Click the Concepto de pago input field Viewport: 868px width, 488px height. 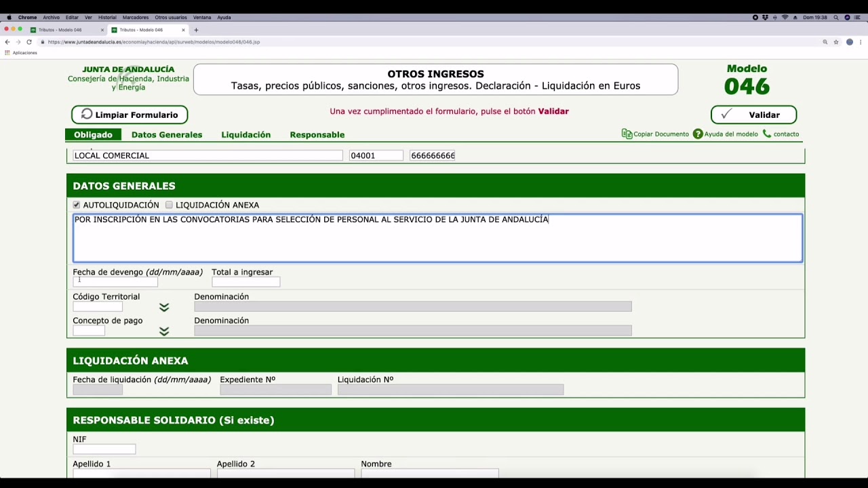click(x=89, y=330)
